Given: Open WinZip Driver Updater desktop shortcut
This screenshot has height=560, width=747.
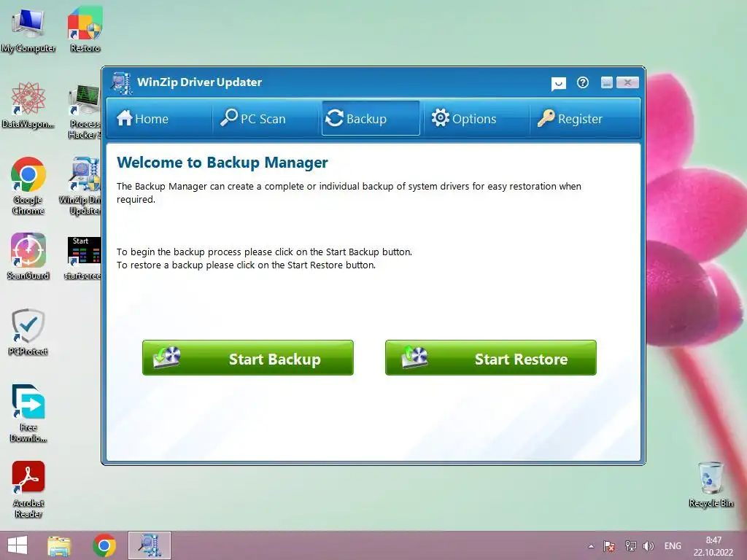Looking at the screenshot, I should [x=80, y=186].
